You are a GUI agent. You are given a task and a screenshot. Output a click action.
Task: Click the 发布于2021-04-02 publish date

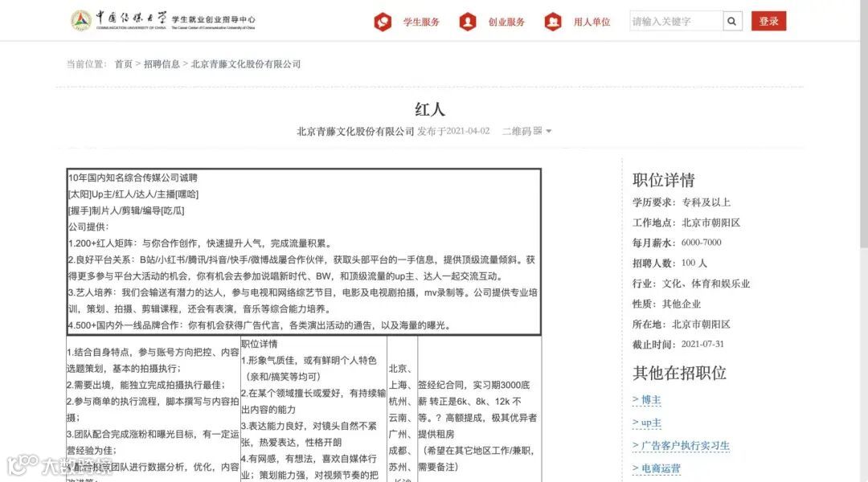click(x=453, y=131)
